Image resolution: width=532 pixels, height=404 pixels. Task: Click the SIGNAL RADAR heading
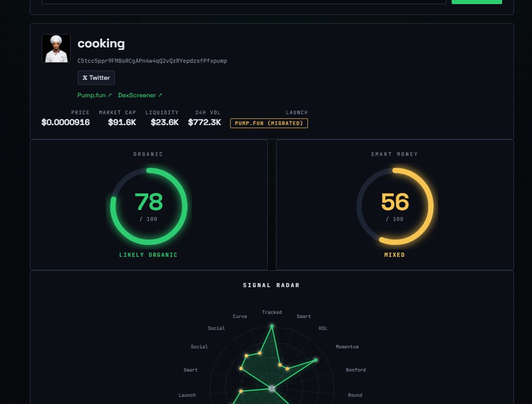pyautogui.click(x=271, y=286)
